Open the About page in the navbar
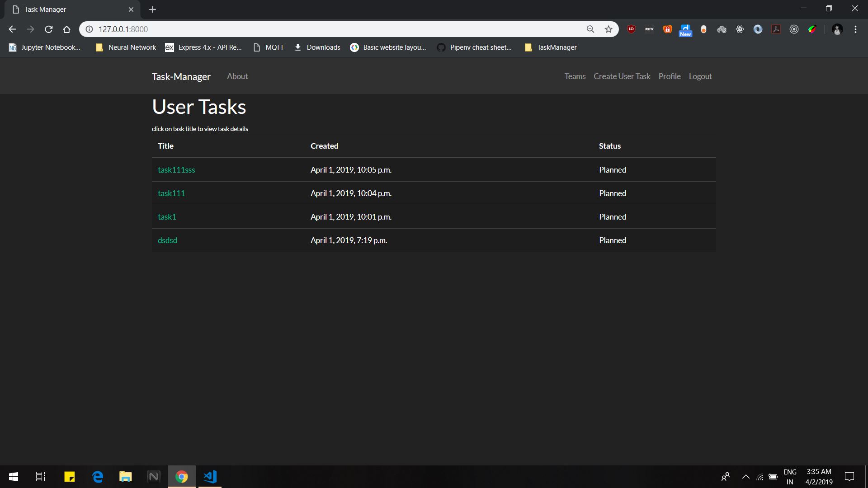The width and height of the screenshot is (868, 488). tap(237, 76)
